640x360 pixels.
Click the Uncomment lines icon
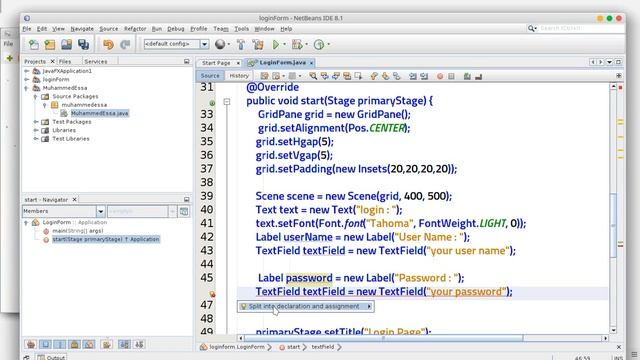pyautogui.click(x=478, y=76)
